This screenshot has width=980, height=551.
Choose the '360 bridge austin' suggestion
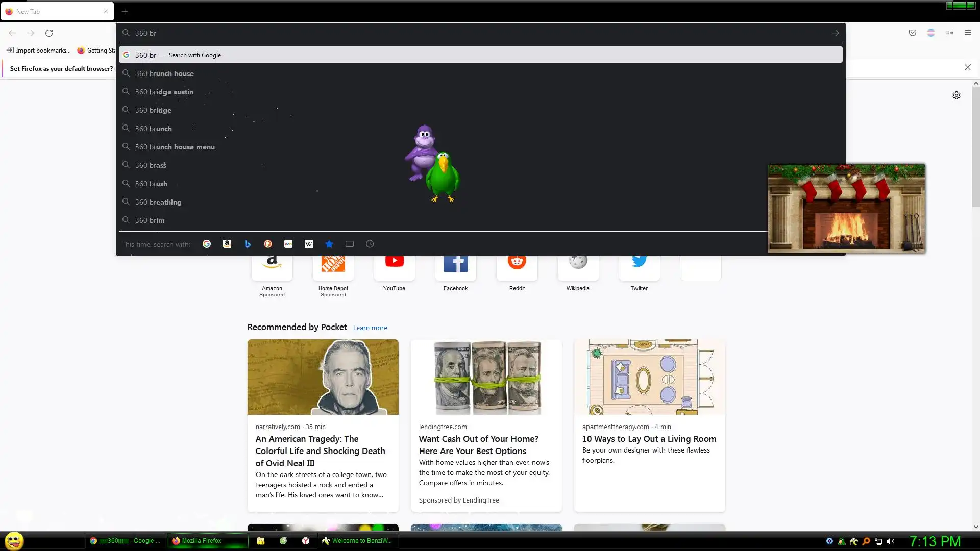(164, 92)
